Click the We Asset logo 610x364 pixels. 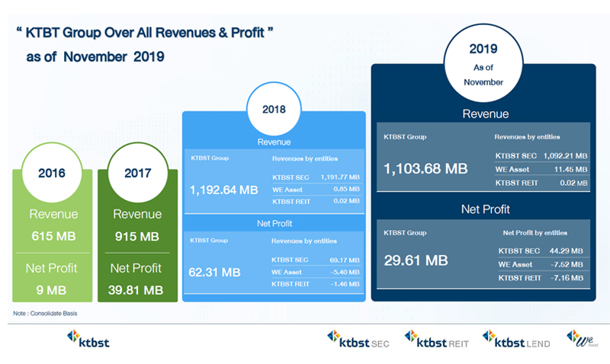[583, 339]
